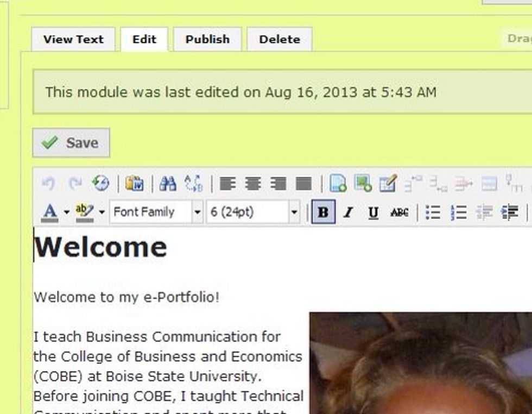Switch to the View Text tab

(73, 40)
